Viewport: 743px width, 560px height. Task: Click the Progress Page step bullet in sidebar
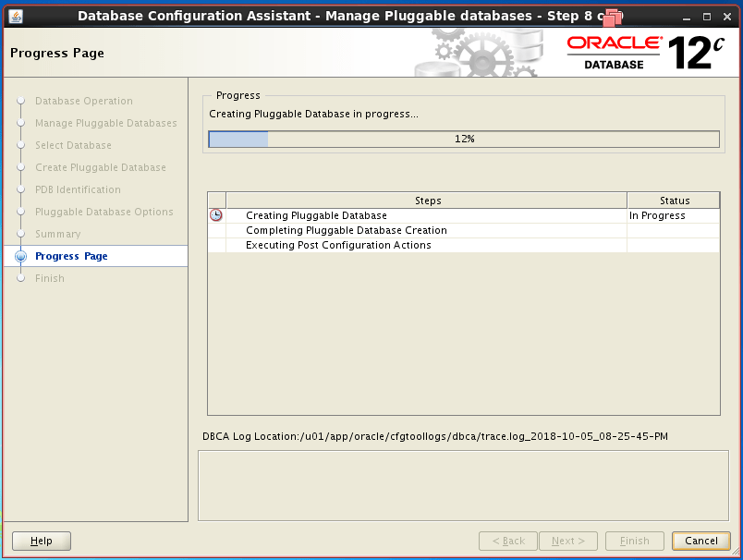(20, 256)
